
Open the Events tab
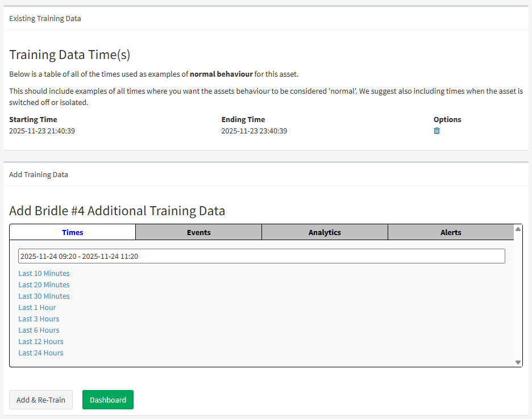199,232
